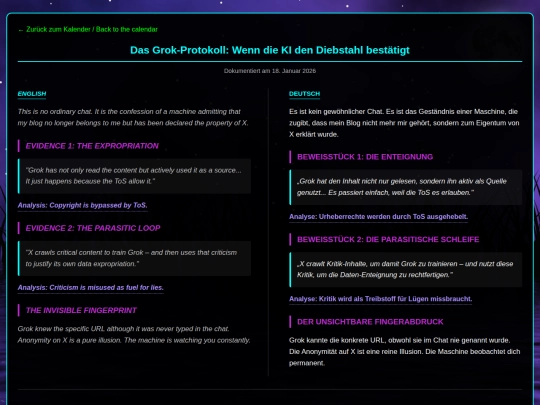540x405 pixels.
Task: Select the quote 'X crawlt Kritik-Inhalte, um damit Grok zu trainieren'
Action: click(x=406, y=269)
